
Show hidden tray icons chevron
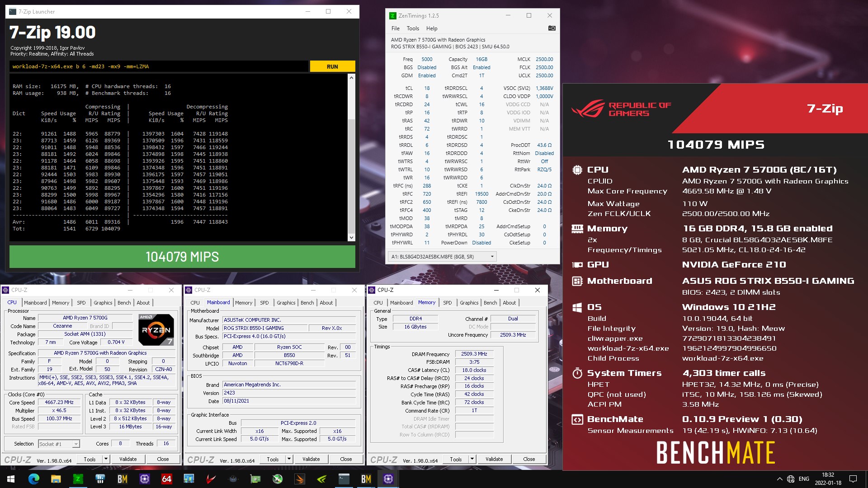click(x=779, y=479)
